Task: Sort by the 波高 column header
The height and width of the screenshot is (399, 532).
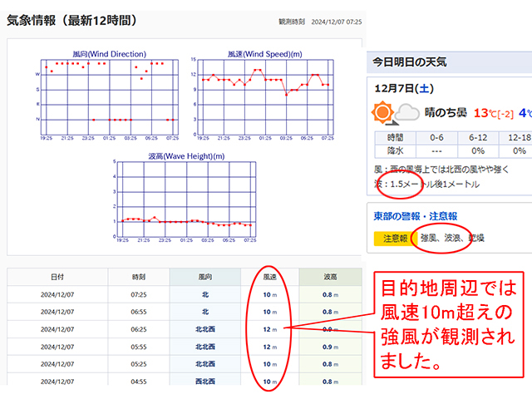Action: click(330, 278)
